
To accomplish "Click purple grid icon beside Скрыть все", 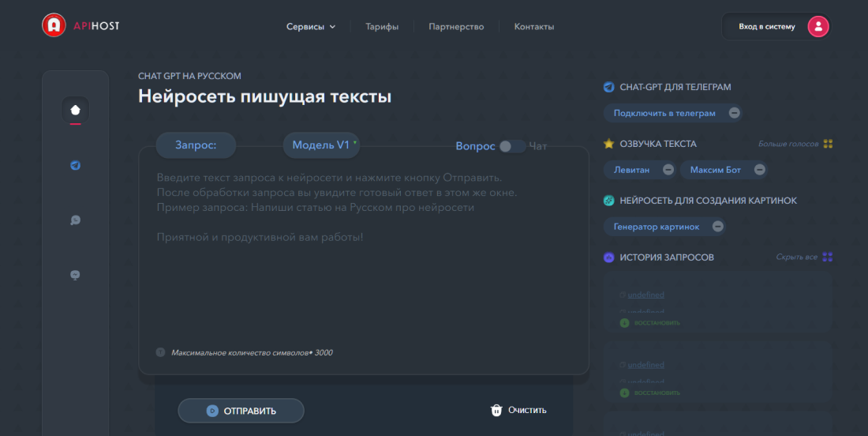I will click(828, 257).
